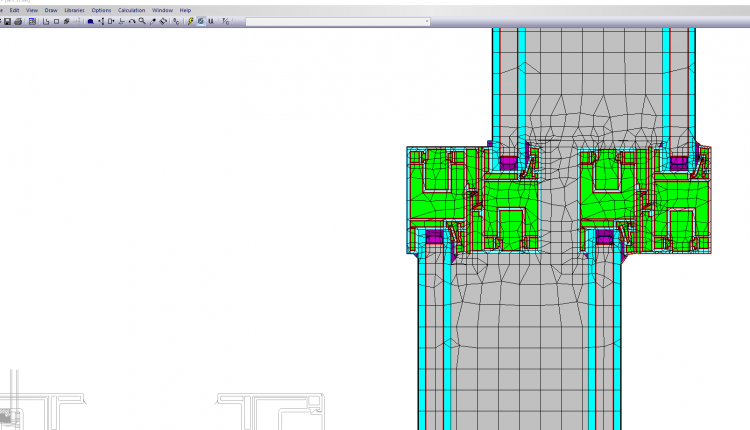Click the undo curved-arrow icon

click(132, 21)
